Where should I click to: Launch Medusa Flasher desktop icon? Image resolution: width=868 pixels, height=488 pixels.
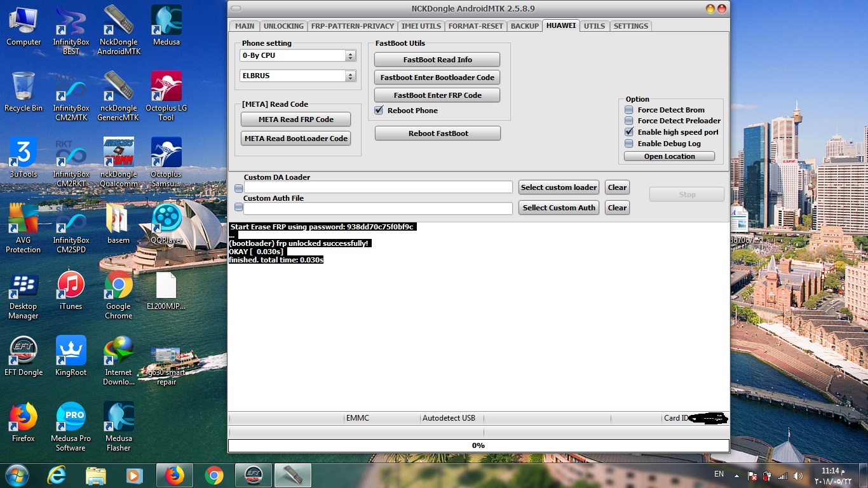tap(118, 426)
